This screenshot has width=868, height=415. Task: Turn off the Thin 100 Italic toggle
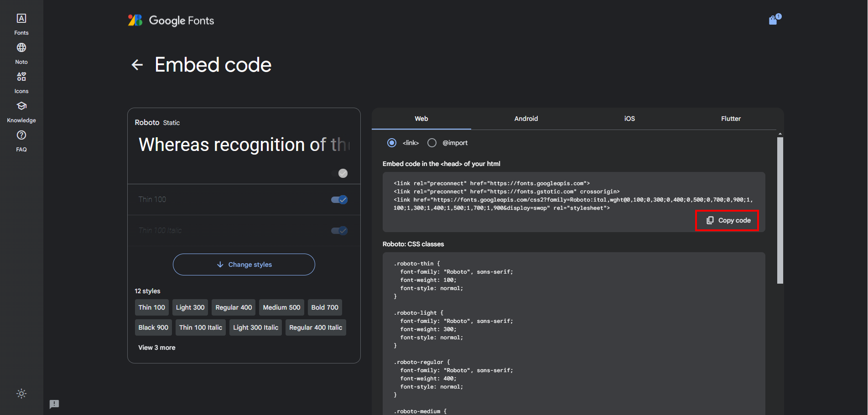tap(339, 231)
